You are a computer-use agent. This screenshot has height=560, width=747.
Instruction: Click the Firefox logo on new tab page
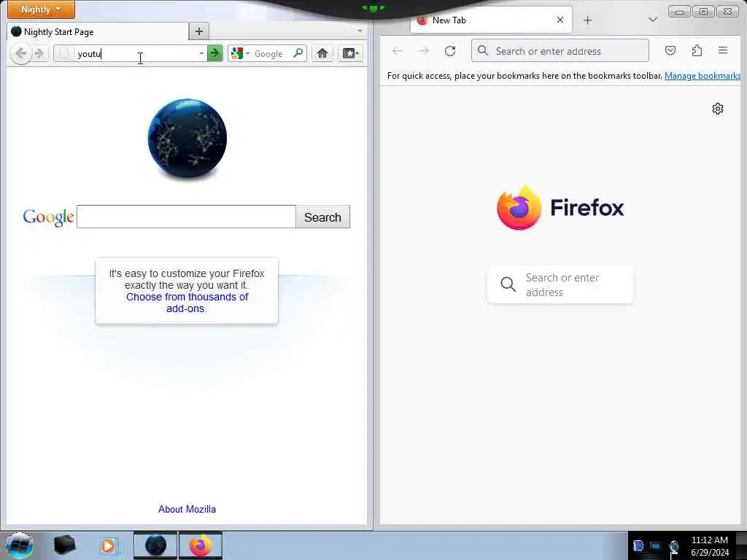point(560,207)
